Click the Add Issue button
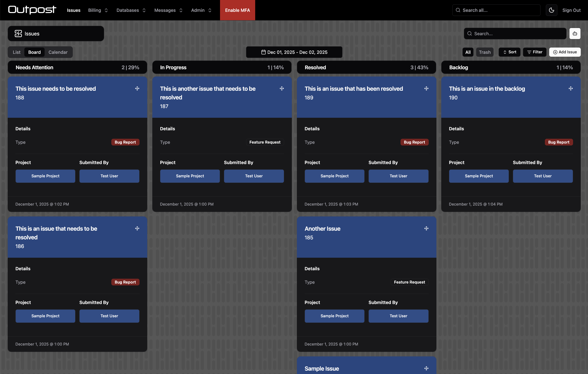The height and width of the screenshot is (374, 588). tap(565, 52)
